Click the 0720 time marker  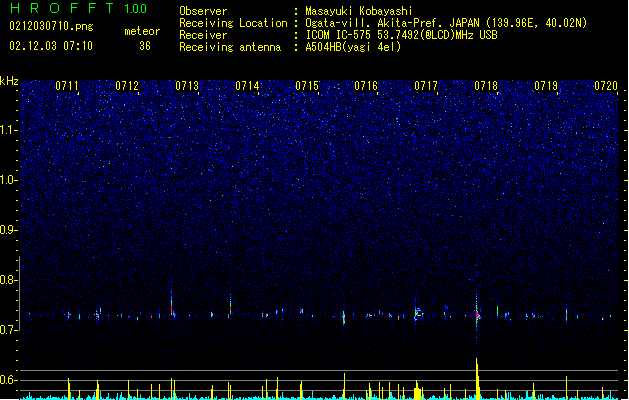(606, 86)
